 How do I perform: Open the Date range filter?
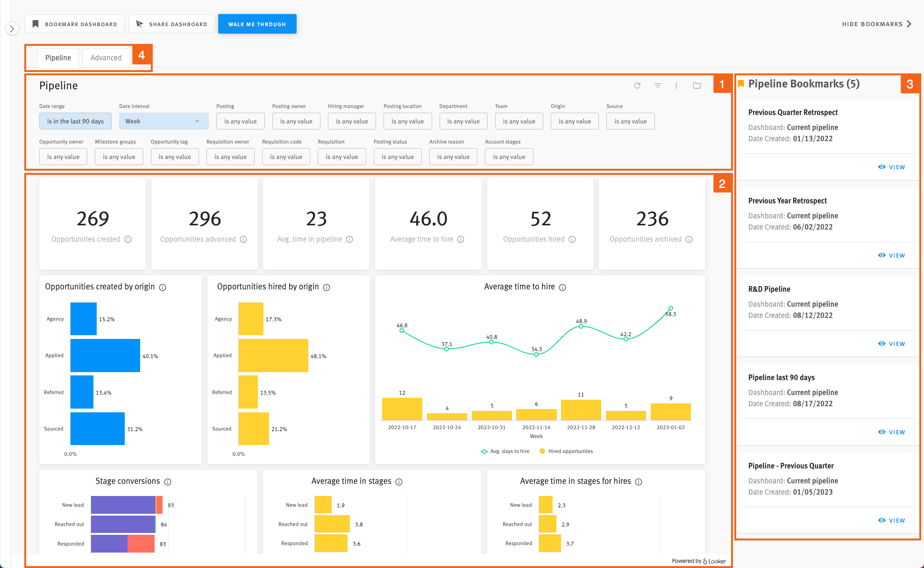tap(75, 121)
